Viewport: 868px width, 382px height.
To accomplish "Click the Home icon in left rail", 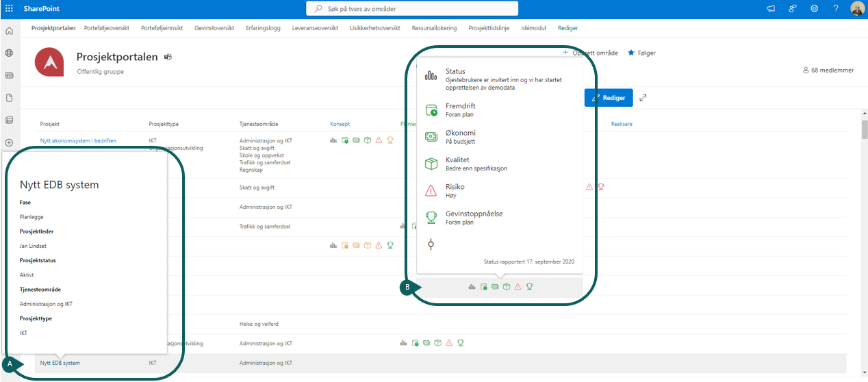I will click(x=9, y=31).
